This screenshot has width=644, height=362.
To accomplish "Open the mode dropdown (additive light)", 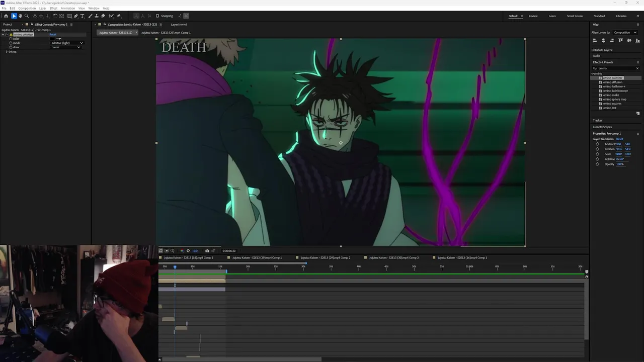I will pos(67,43).
